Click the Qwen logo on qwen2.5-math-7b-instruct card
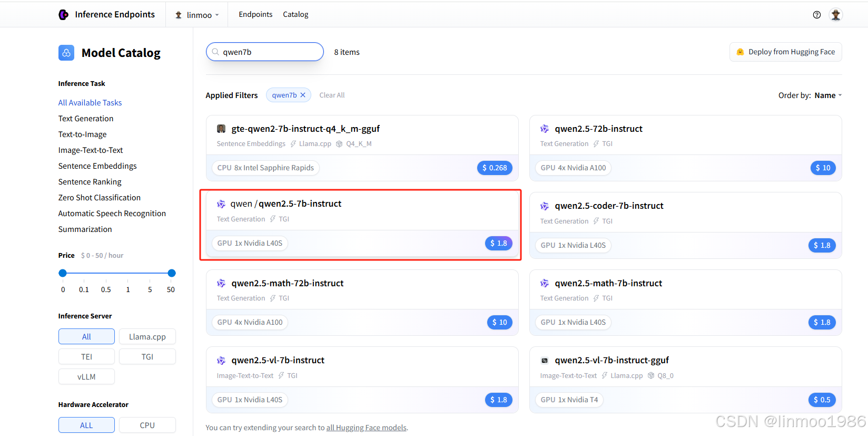The width and height of the screenshot is (868, 436). [545, 283]
